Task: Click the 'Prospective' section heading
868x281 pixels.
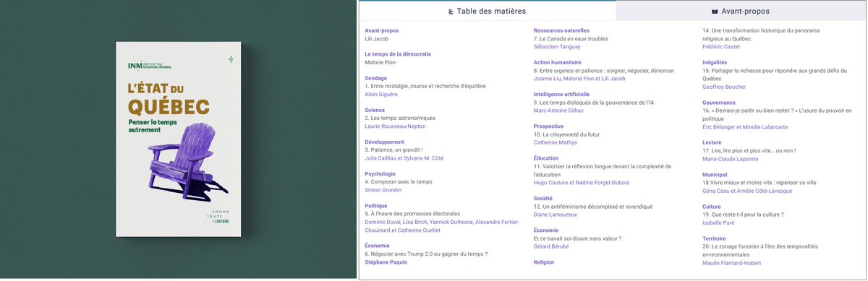Action: (x=548, y=126)
